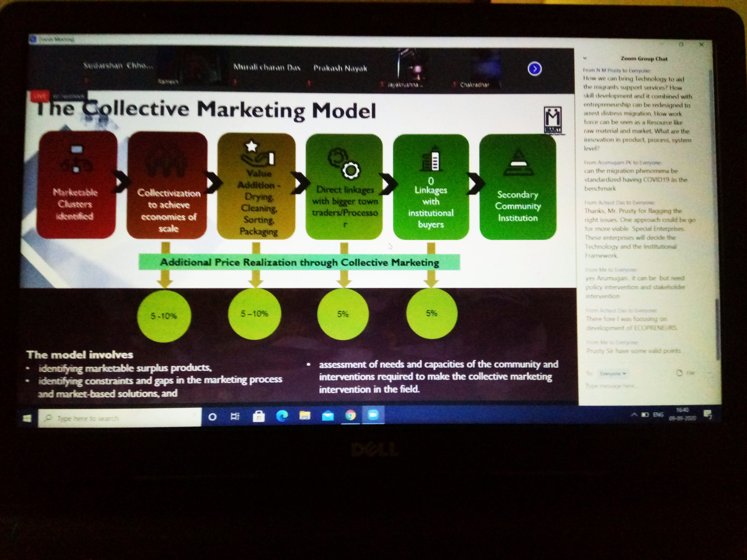
Task: Open File Explorer from taskbar
Action: tap(305, 416)
